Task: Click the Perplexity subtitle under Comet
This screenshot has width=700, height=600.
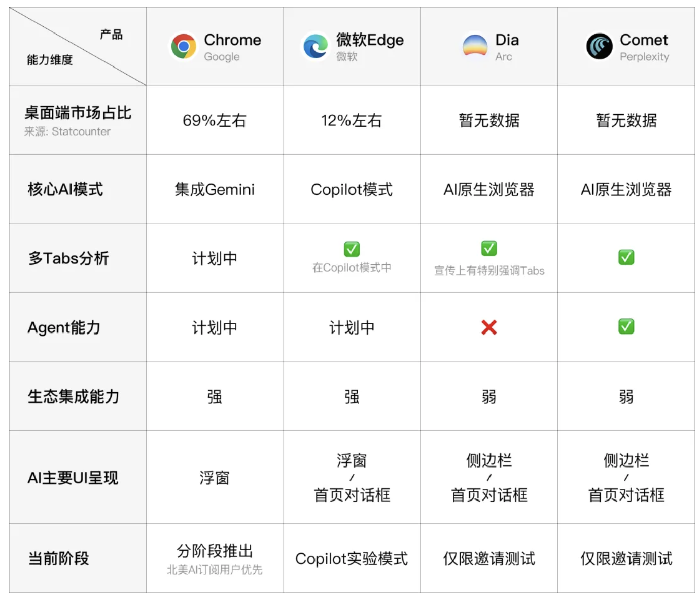Action: click(644, 57)
